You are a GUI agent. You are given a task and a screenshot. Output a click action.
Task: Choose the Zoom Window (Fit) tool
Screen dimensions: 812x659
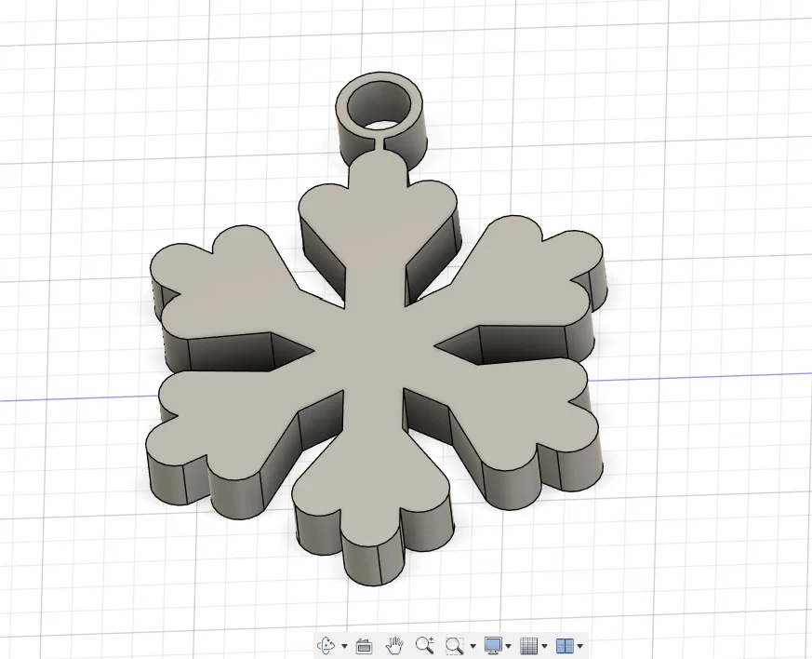[454, 646]
